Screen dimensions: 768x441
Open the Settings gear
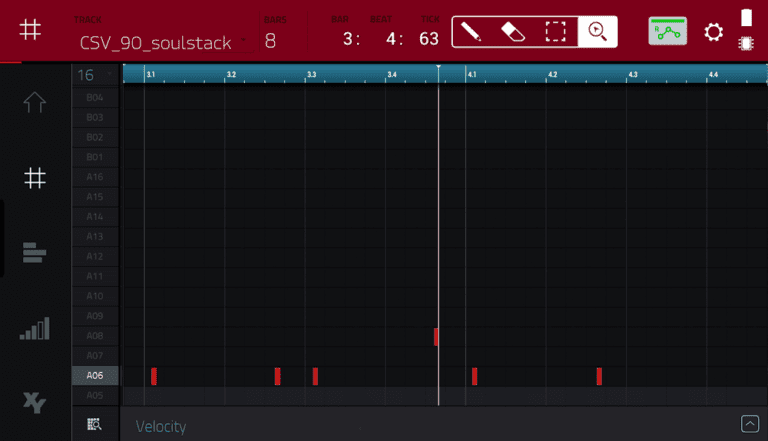click(x=713, y=32)
